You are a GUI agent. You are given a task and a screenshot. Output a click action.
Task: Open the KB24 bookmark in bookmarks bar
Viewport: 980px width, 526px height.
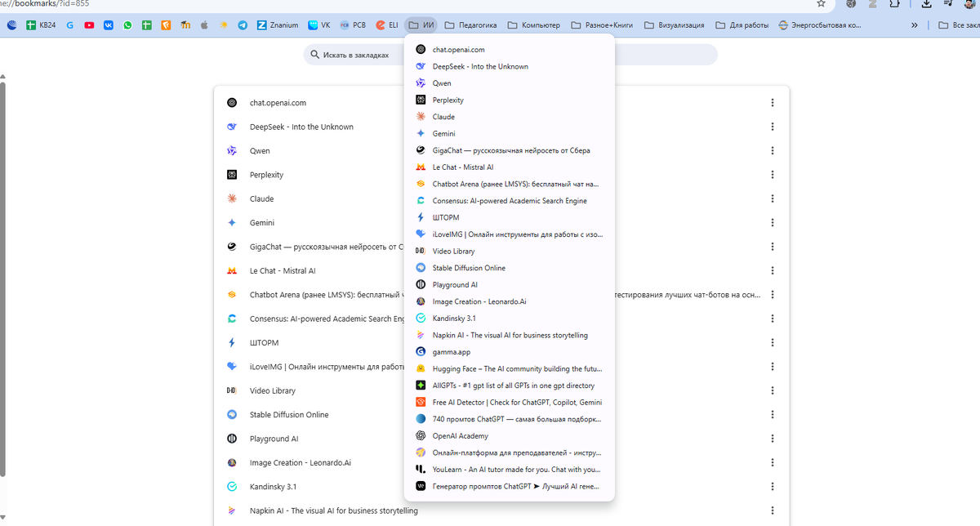point(42,25)
